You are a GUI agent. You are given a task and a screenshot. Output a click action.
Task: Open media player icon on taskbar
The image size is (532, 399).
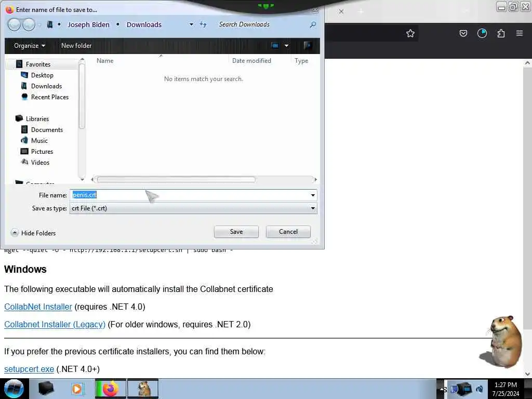(x=77, y=389)
